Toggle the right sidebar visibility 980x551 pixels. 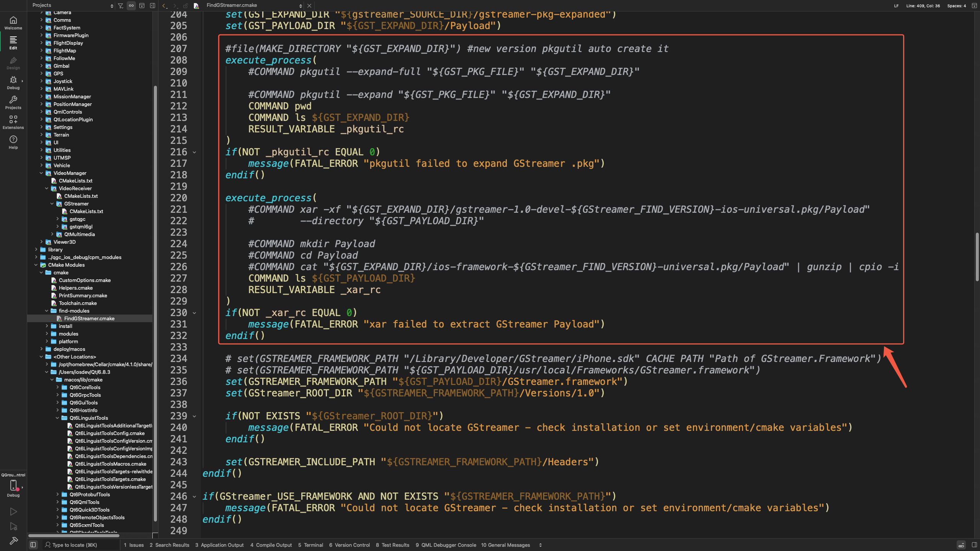click(x=974, y=545)
